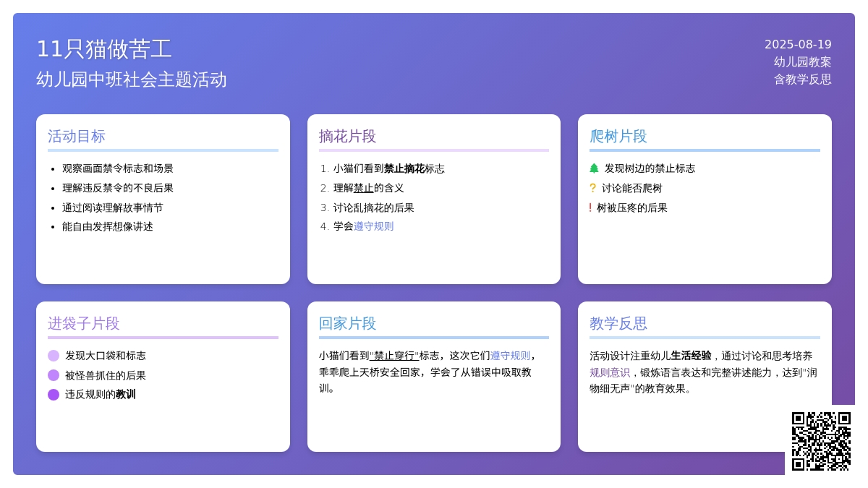868x488 pixels.
Task: Click the phrase 乖乖爬上天桥安全回家
Action: pyautogui.click(x=370, y=372)
